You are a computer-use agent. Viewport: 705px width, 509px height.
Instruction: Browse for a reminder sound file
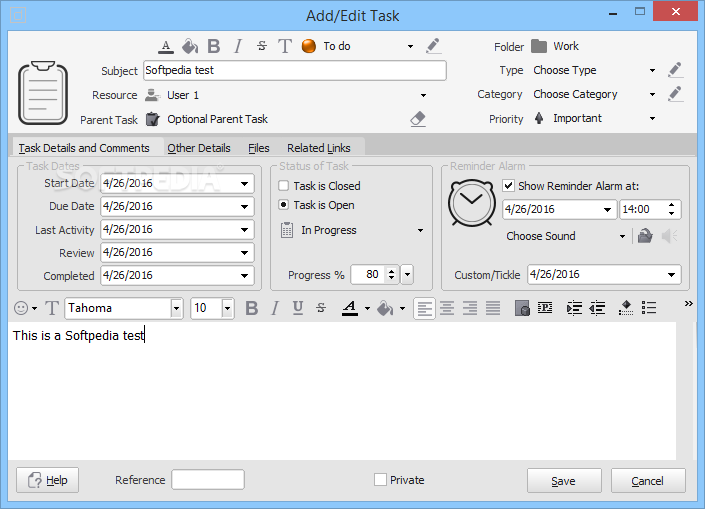click(645, 236)
